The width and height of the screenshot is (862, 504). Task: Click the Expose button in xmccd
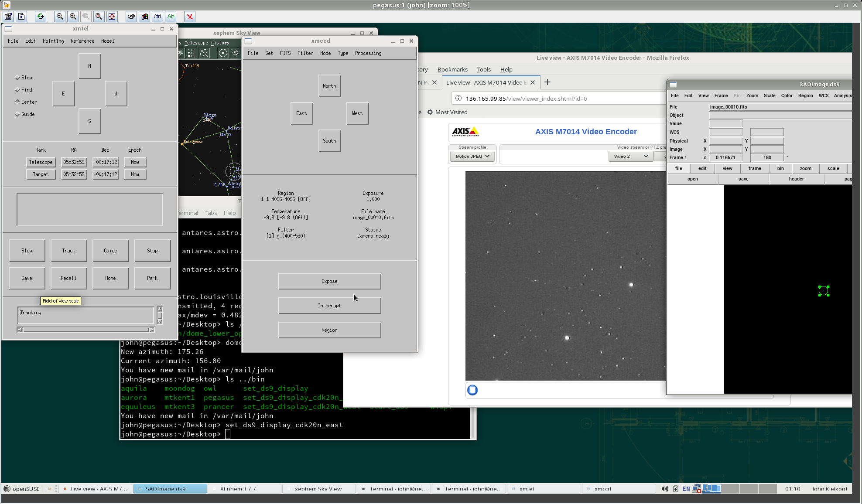329,281
